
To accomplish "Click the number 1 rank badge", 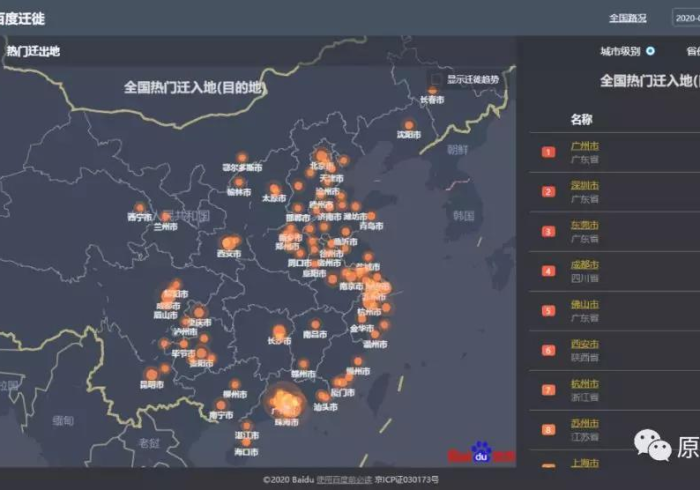I will point(549,152).
